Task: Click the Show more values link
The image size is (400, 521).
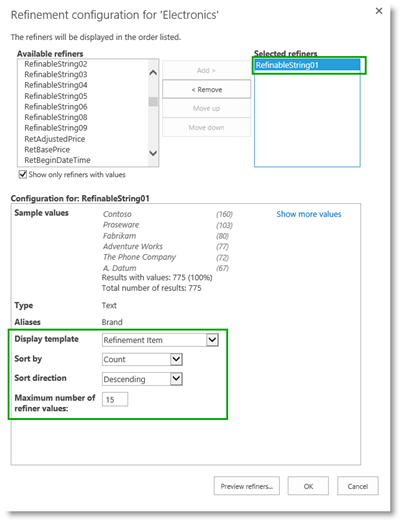Action: coord(309,214)
